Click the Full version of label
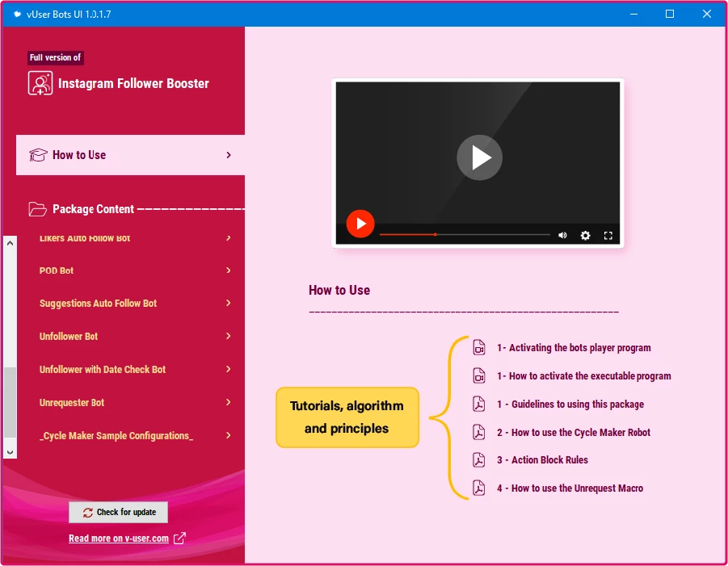This screenshot has width=728, height=566. tap(55, 57)
